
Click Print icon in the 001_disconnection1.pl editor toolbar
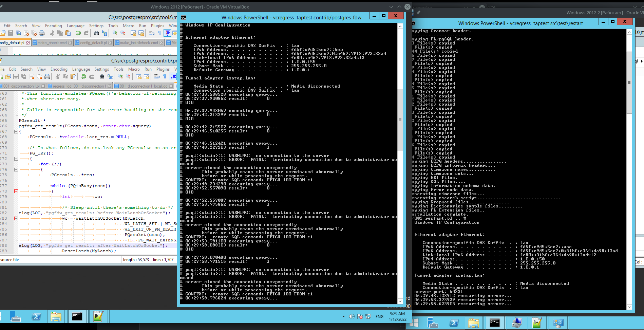pos(47,76)
